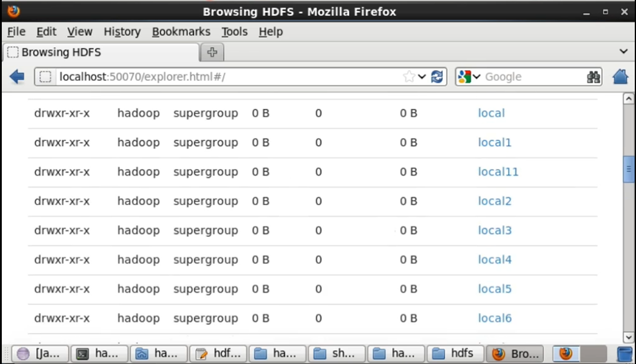Click the blue icon at the right end of the panel
Screen dimensions: 636x364
click(624, 354)
